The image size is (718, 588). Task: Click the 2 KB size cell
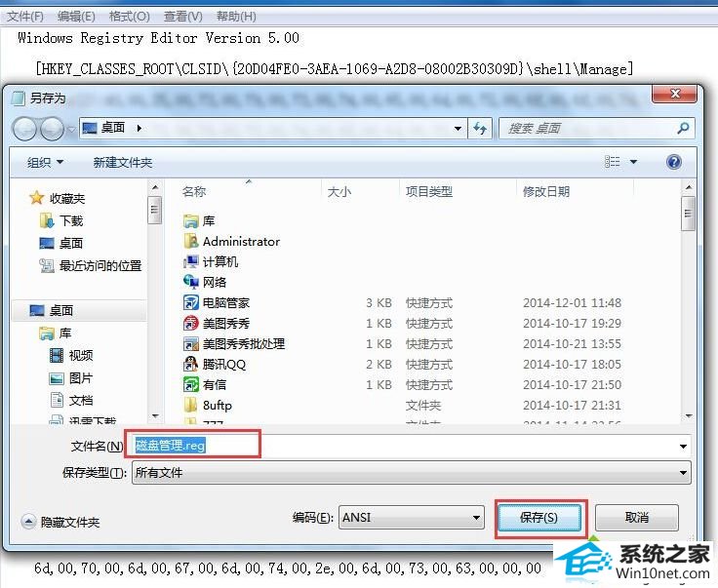click(x=379, y=365)
